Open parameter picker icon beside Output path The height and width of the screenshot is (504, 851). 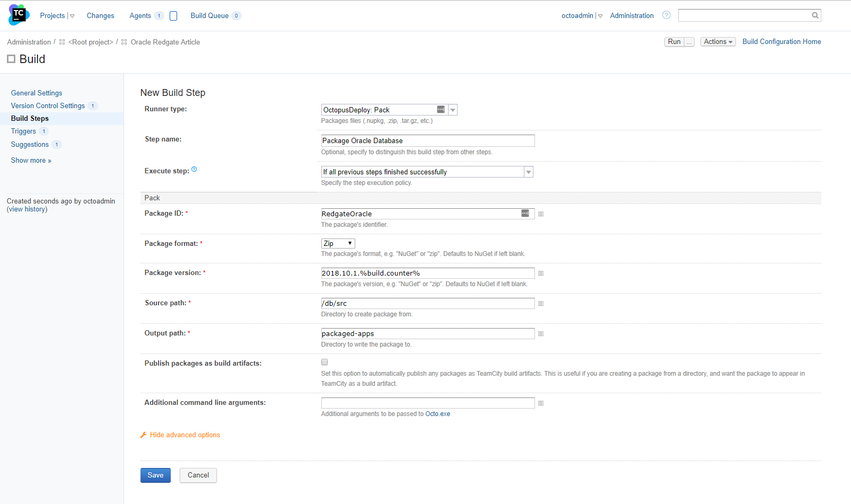(x=541, y=334)
